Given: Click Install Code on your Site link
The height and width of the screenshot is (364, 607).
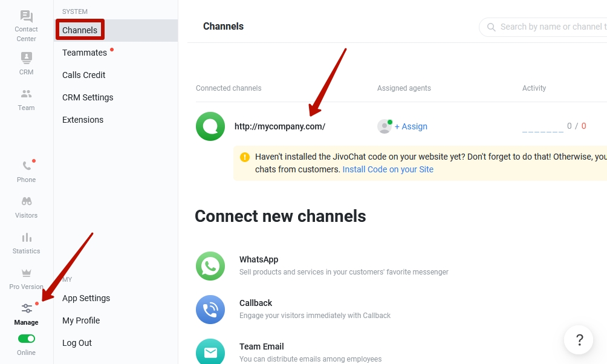Looking at the screenshot, I should (x=388, y=170).
